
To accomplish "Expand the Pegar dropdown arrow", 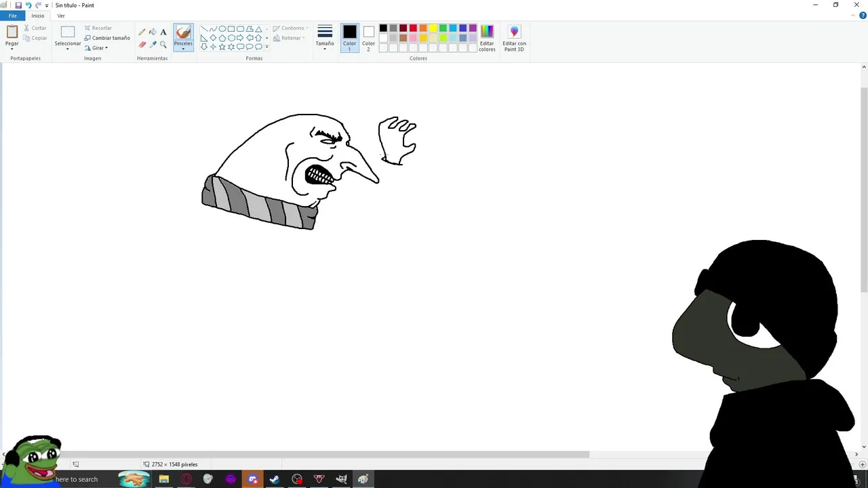I will pos(12,49).
